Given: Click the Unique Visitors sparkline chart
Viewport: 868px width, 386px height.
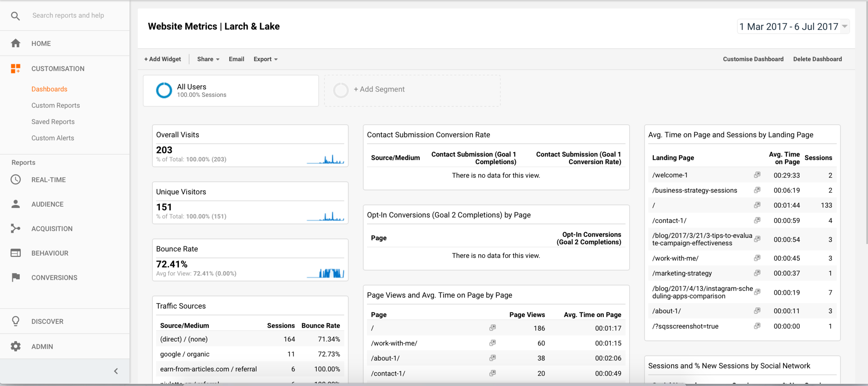Looking at the screenshot, I should [x=325, y=216].
